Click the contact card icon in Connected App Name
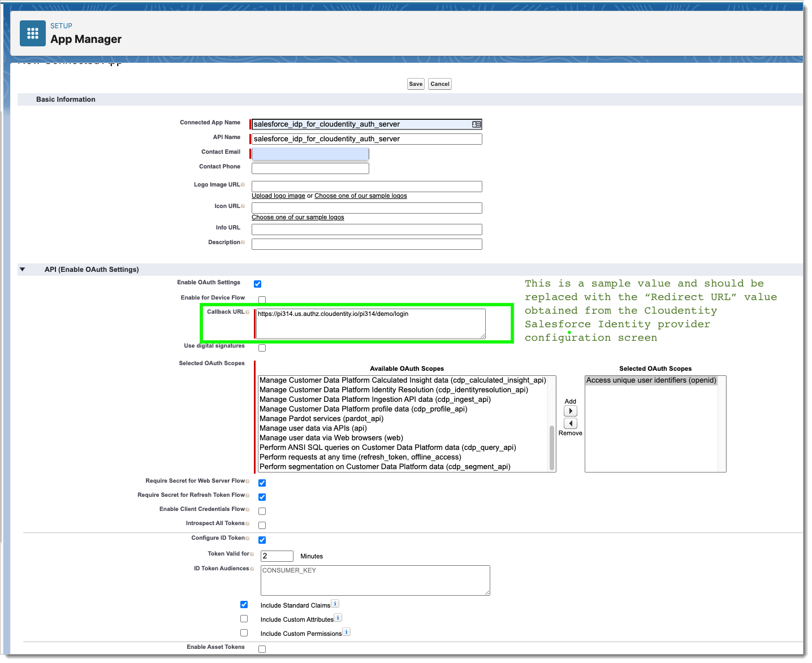Image resolution: width=812 pixels, height=663 pixels. (477, 124)
